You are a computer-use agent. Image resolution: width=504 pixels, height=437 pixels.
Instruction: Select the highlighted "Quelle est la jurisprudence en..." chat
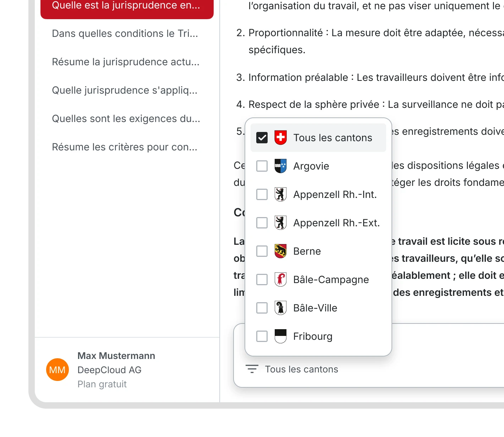pyautogui.click(x=127, y=6)
